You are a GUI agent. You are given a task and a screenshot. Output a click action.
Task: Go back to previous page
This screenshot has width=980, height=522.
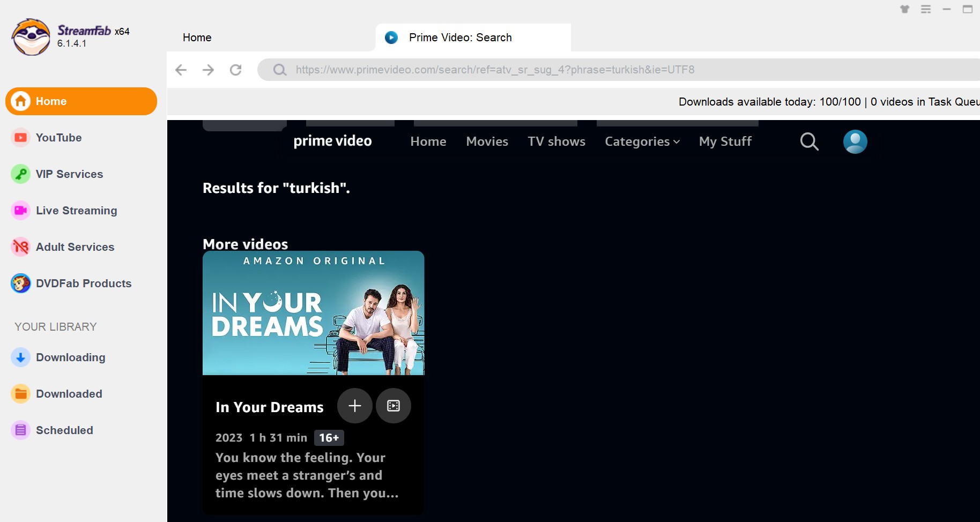pos(181,70)
